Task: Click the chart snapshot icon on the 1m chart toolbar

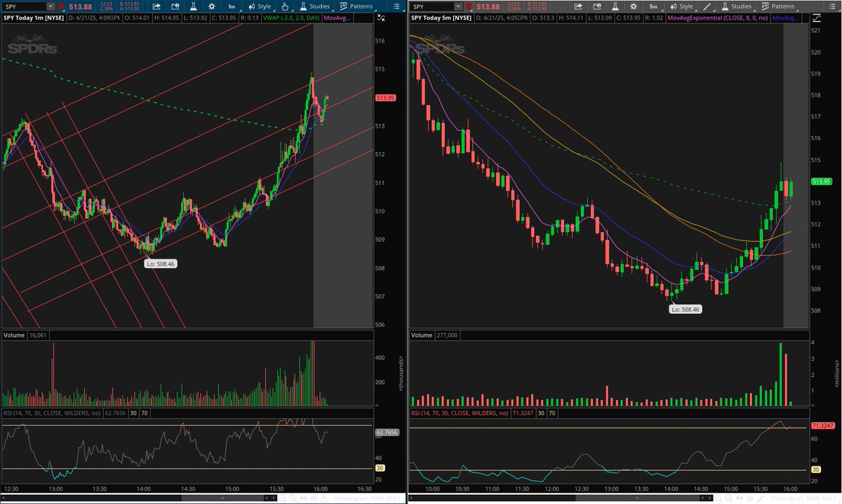Action: (x=175, y=6)
